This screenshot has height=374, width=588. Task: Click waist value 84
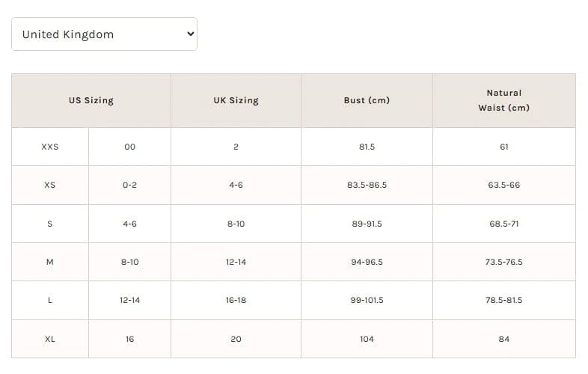point(504,339)
